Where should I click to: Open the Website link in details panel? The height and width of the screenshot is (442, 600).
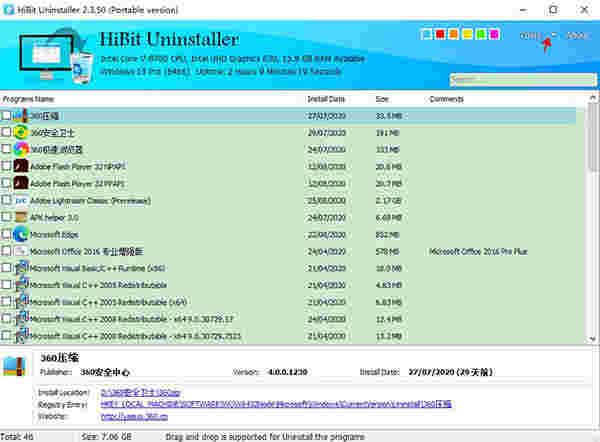coord(134,417)
